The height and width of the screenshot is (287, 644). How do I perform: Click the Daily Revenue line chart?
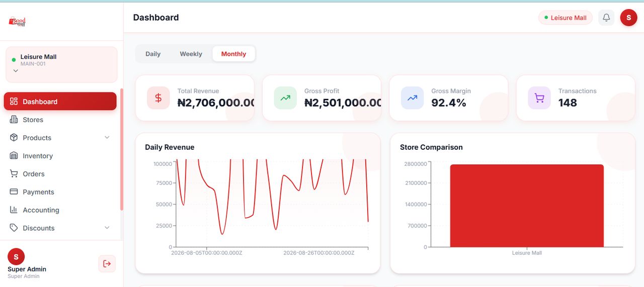(272, 203)
